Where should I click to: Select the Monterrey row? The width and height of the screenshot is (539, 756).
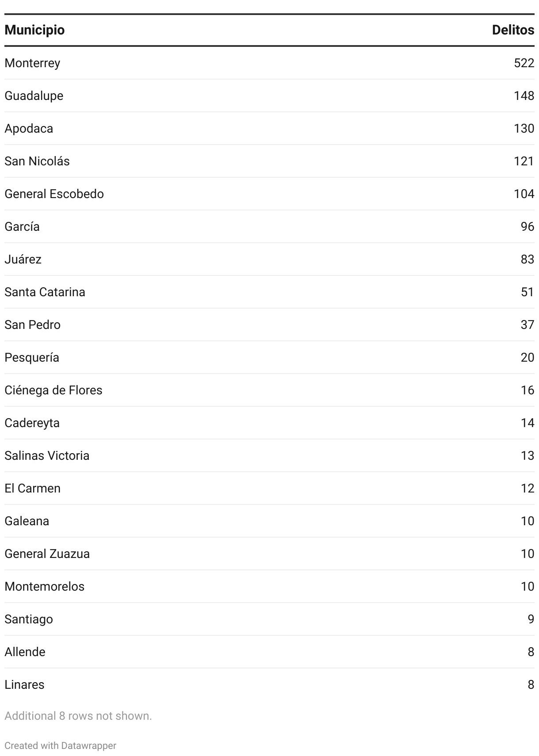269,63
